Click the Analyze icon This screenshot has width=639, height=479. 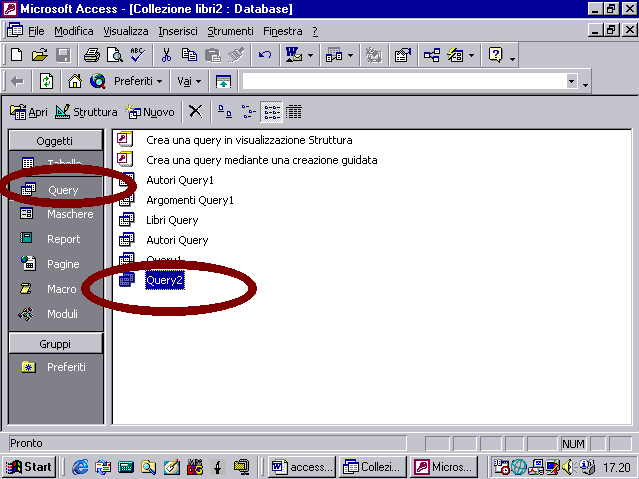(x=334, y=55)
